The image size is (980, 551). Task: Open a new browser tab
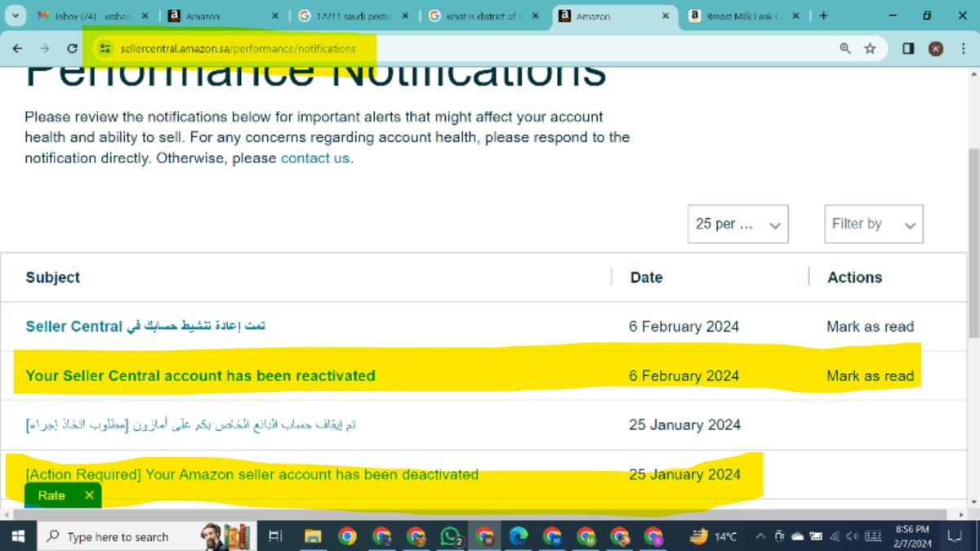823,16
